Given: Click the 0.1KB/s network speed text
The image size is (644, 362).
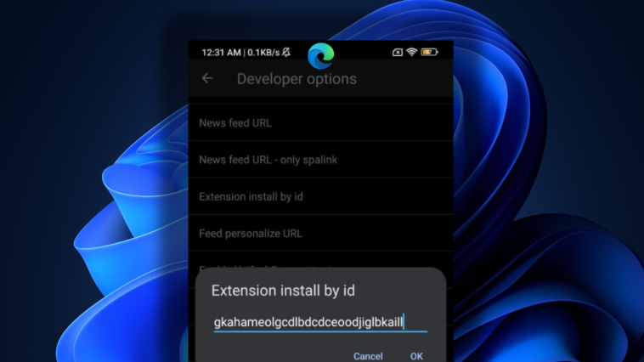Looking at the screenshot, I should (x=263, y=53).
